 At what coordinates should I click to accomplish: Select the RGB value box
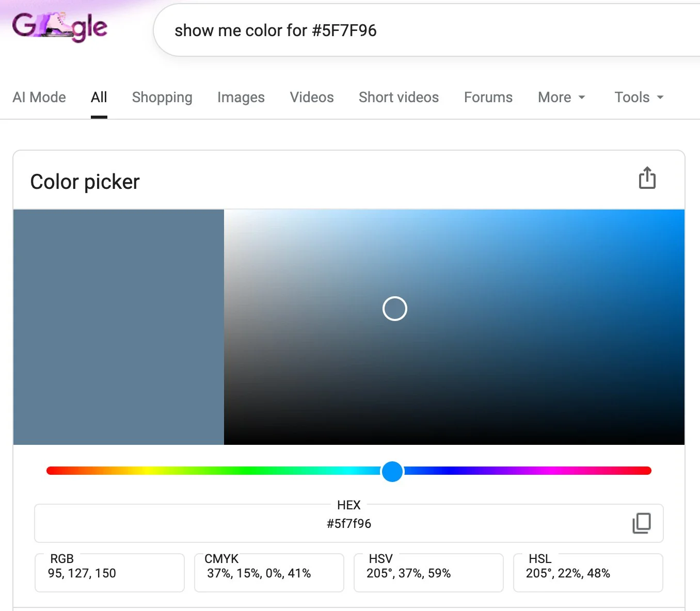[109, 572]
